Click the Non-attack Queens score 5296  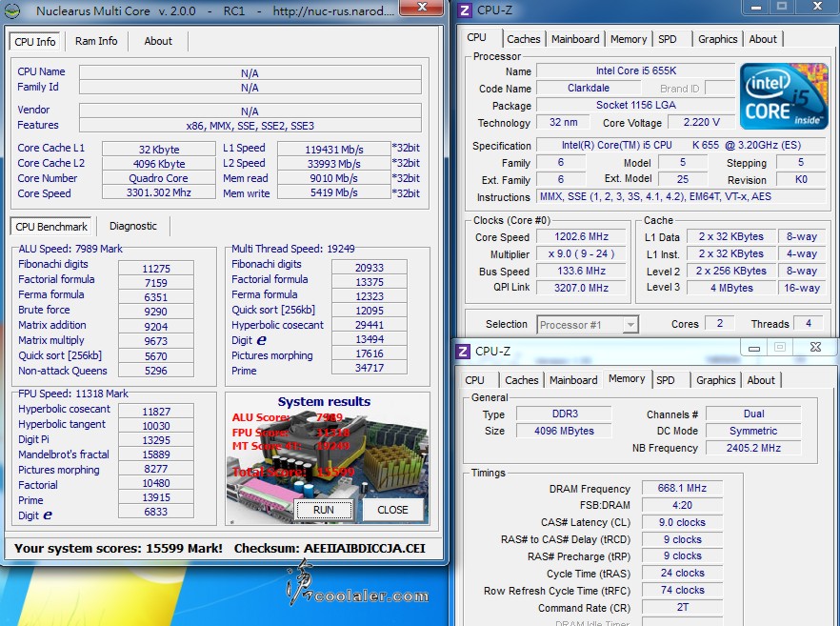coord(156,371)
